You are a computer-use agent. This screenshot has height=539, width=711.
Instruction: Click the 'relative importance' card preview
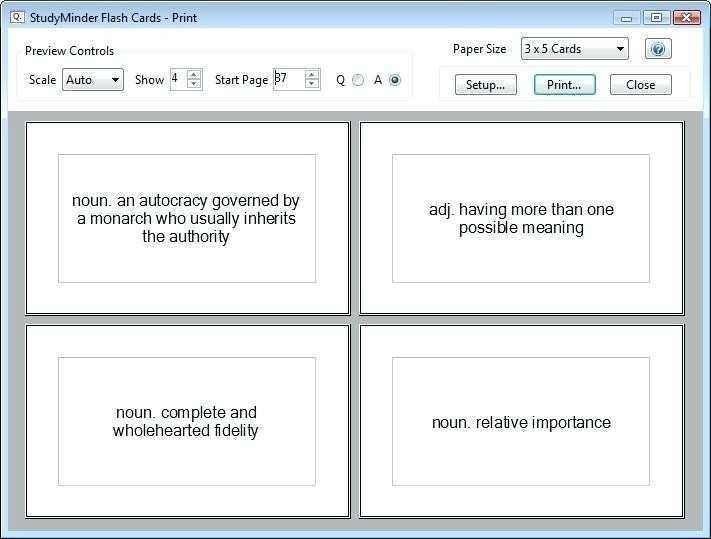(521, 421)
